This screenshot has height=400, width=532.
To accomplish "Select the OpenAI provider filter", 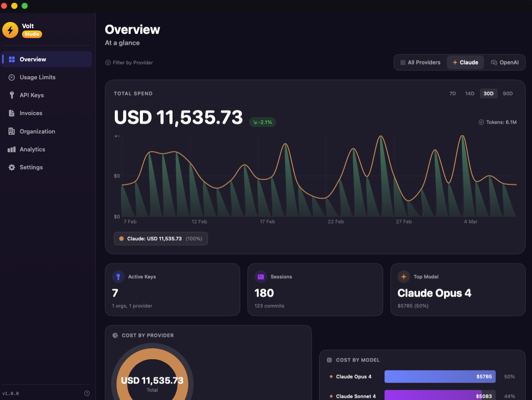I will tap(505, 62).
